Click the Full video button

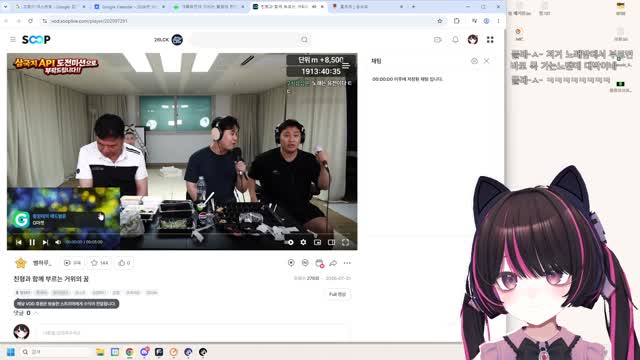[338, 294]
